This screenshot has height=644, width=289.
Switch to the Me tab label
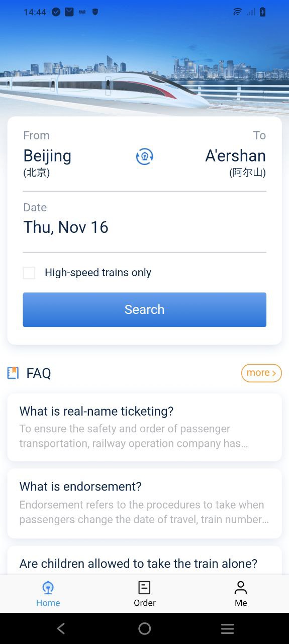tap(241, 603)
